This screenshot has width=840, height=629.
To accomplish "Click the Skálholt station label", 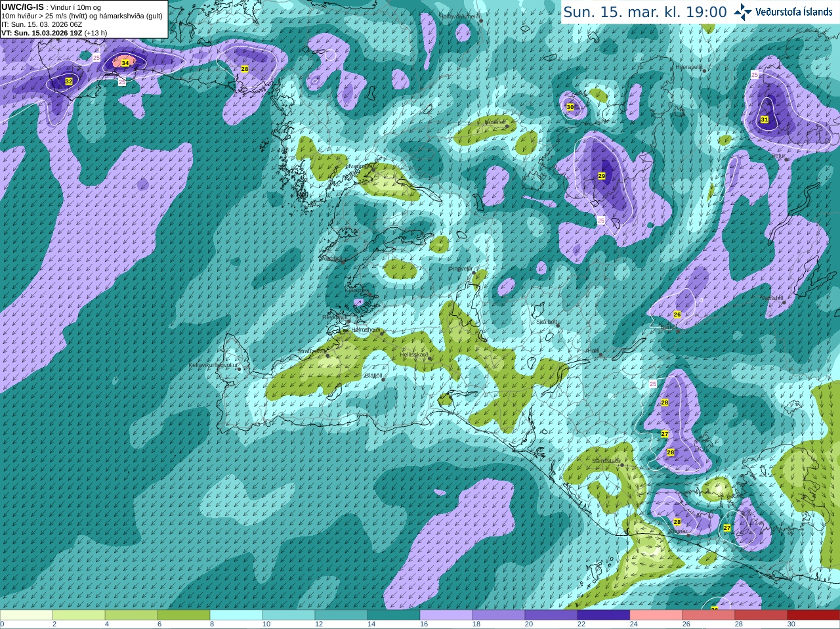I will click(547, 322).
